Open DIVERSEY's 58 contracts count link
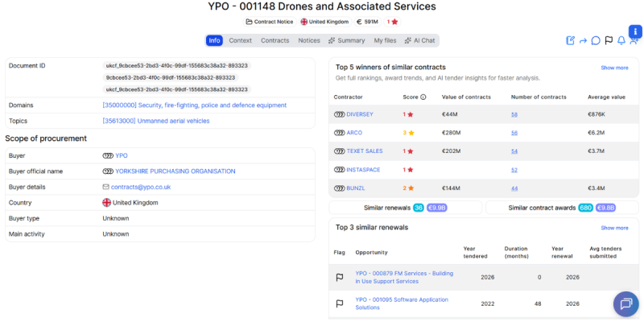Viewport: 644px width, 322px height. (x=514, y=114)
